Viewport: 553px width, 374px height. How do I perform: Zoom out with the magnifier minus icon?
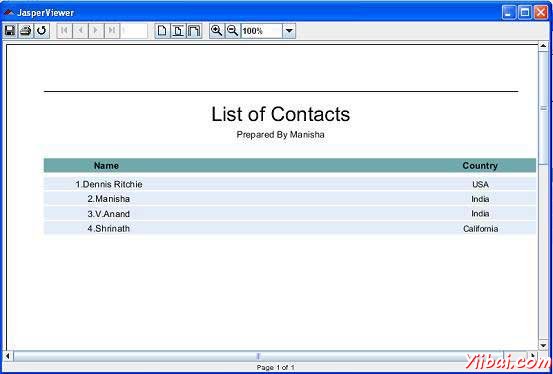(232, 31)
